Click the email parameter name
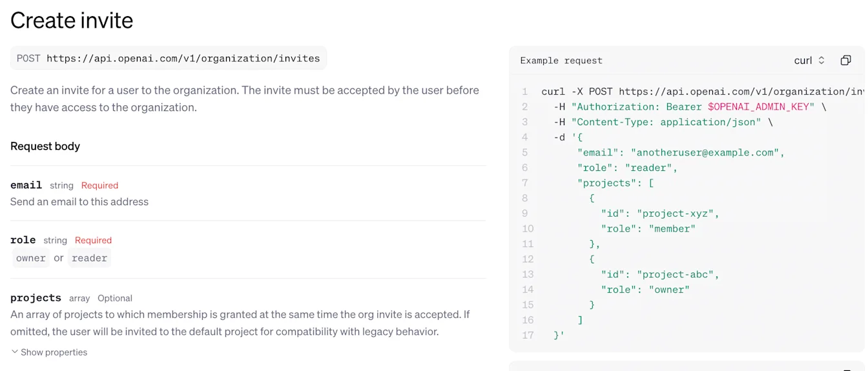The image size is (868, 371). coord(26,185)
